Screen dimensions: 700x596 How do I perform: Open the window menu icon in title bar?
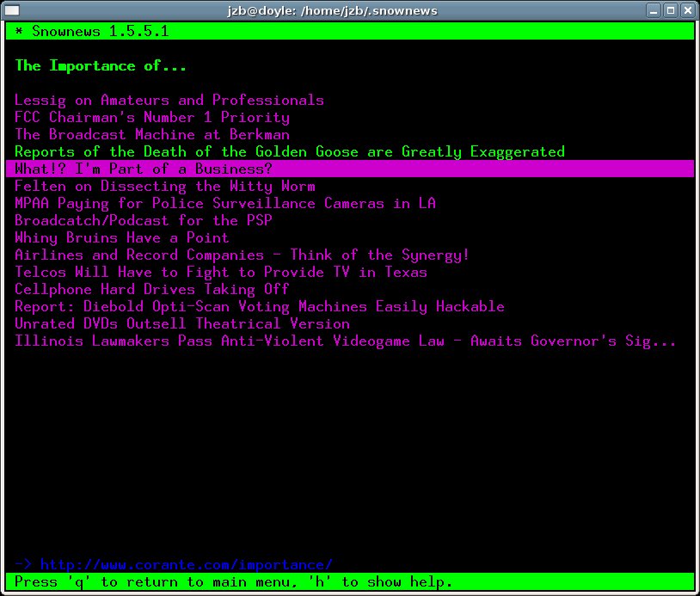11,9
